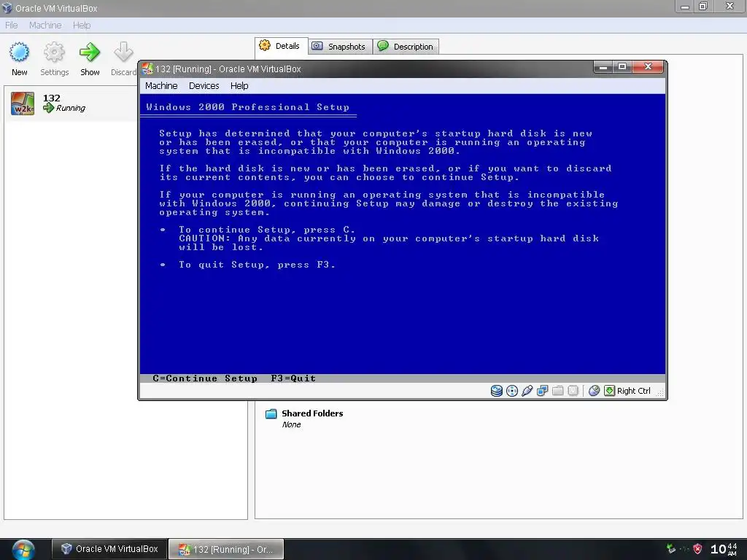The width and height of the screenshot is (747, 560).
Task: Click the Right Ctrl host key label
Action: click(634, 391)
